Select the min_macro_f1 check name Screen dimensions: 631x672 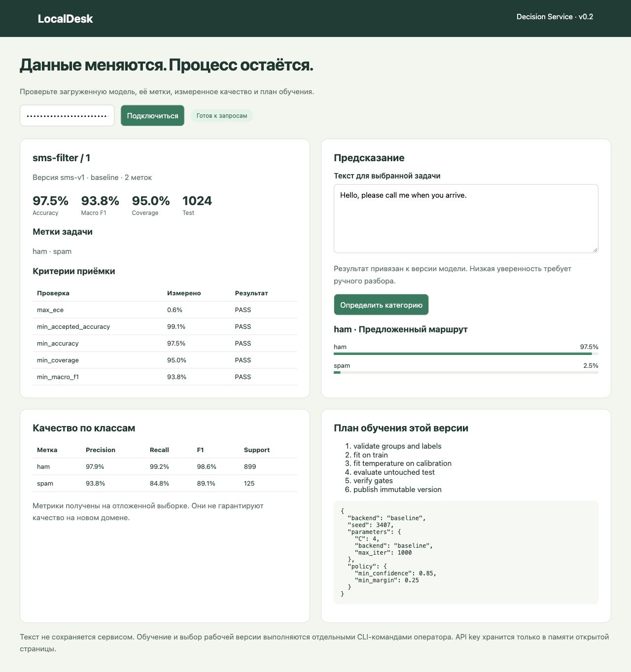(x=58, y=377)
